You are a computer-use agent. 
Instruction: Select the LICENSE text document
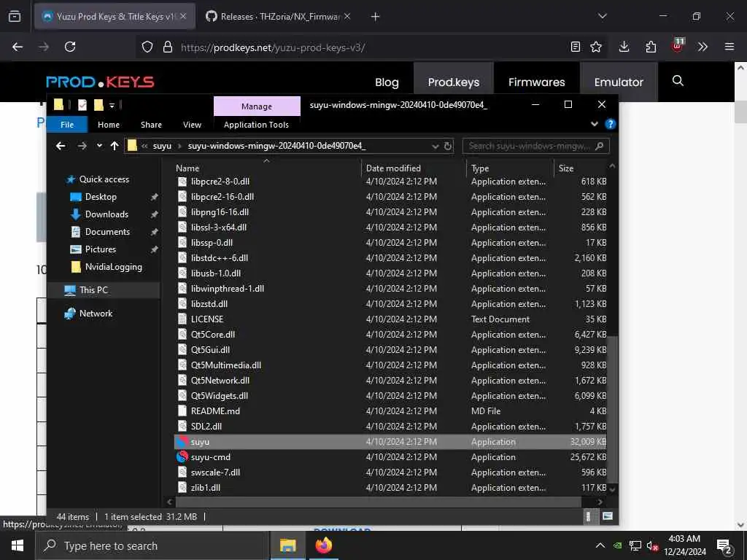(391, 319)
